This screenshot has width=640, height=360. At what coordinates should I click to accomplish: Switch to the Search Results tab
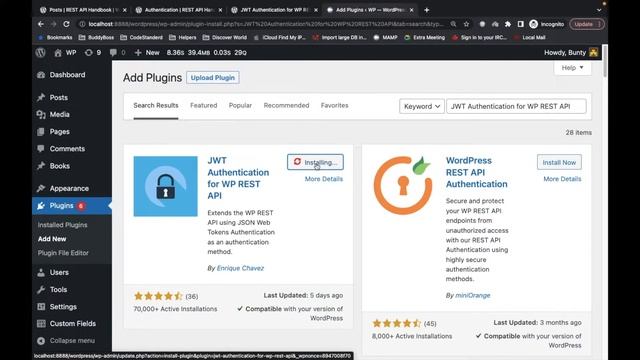(156, 105)
